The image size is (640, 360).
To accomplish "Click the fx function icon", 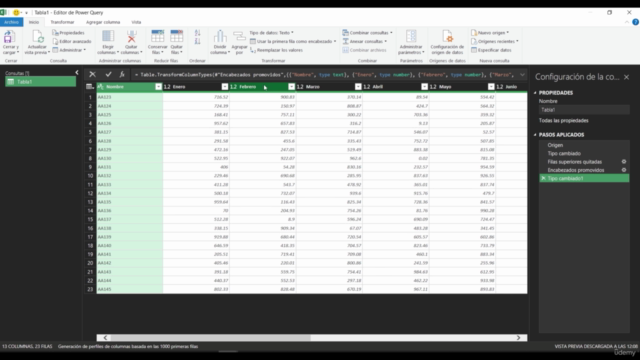I will (x=122, y=74).
